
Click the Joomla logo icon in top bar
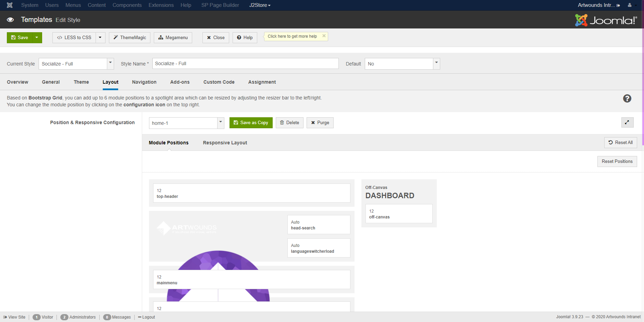point(10,5)
